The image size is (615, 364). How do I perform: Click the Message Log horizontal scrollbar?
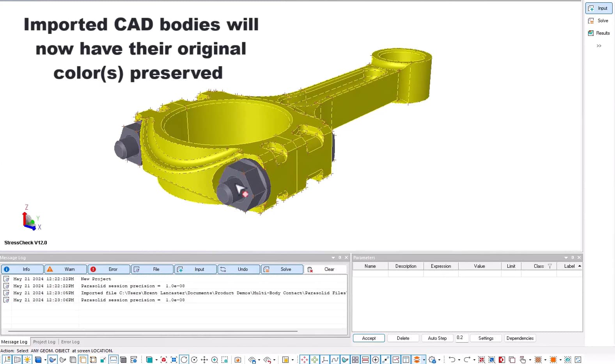click(x=156, y=331)
